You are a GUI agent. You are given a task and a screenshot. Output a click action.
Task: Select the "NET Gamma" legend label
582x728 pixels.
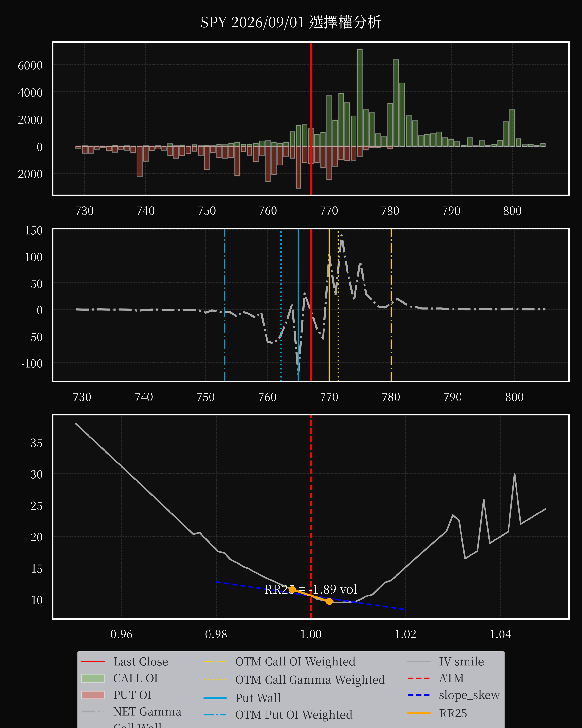(x=147, y=711)
